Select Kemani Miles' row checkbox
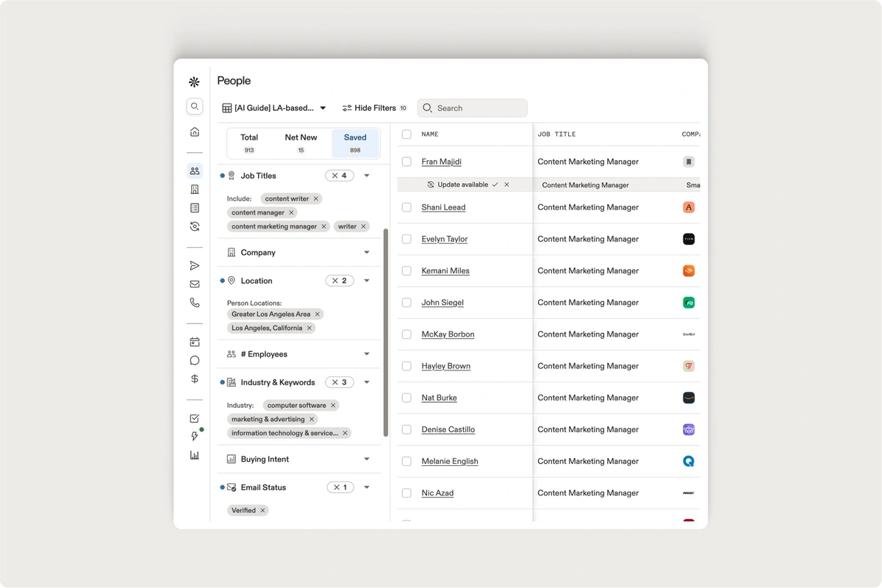Image resolution: width=882 pixels, height=588 pixels. coord(406,270)
